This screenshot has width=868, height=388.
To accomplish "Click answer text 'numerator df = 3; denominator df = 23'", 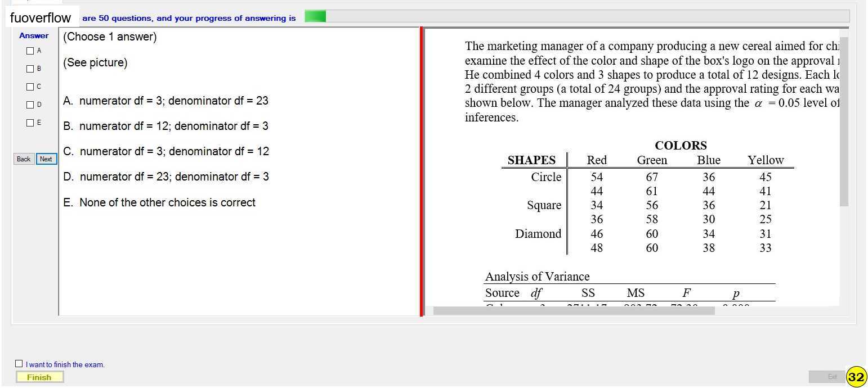I will click(x=174, y=101).
